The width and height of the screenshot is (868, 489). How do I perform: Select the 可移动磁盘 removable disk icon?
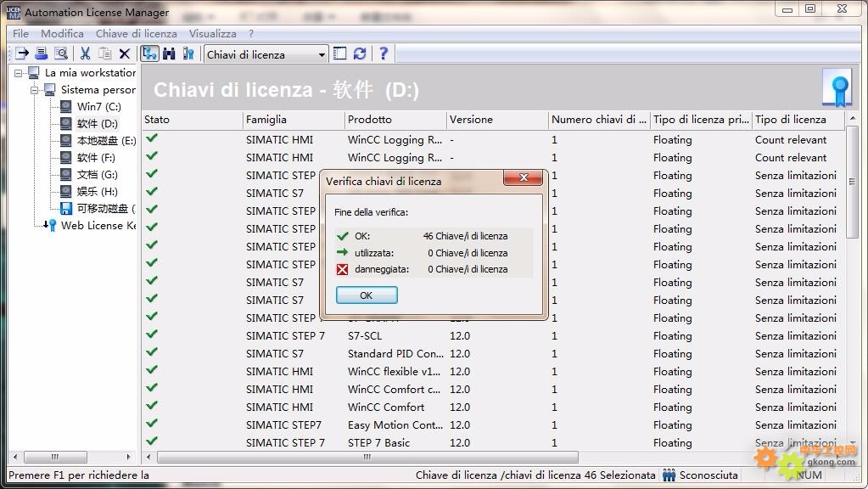[x=66, y=209]
